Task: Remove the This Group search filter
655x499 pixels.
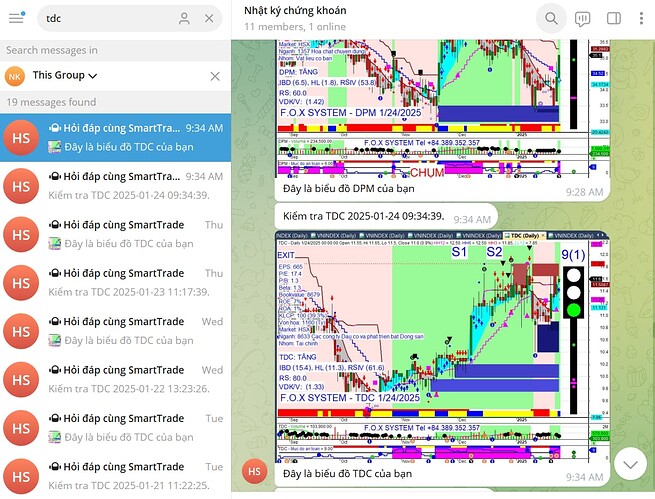Action: point(215,76)
